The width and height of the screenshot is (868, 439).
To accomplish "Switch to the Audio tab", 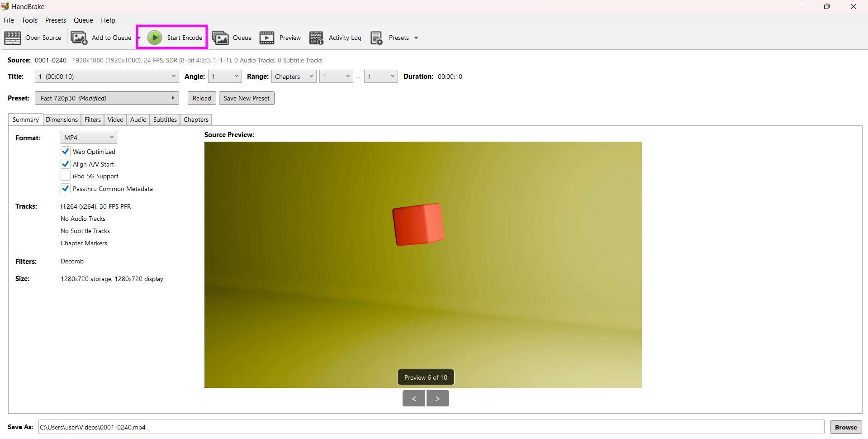I will [x=138, y=119].
